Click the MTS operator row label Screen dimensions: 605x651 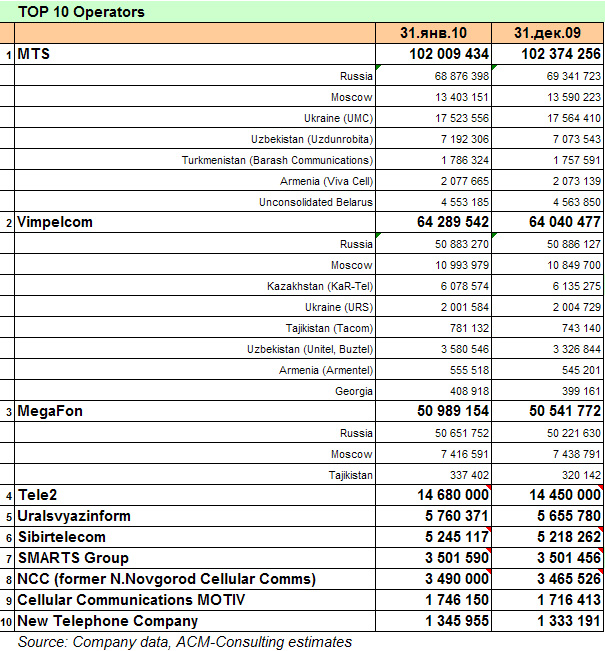tap(34, 54)
